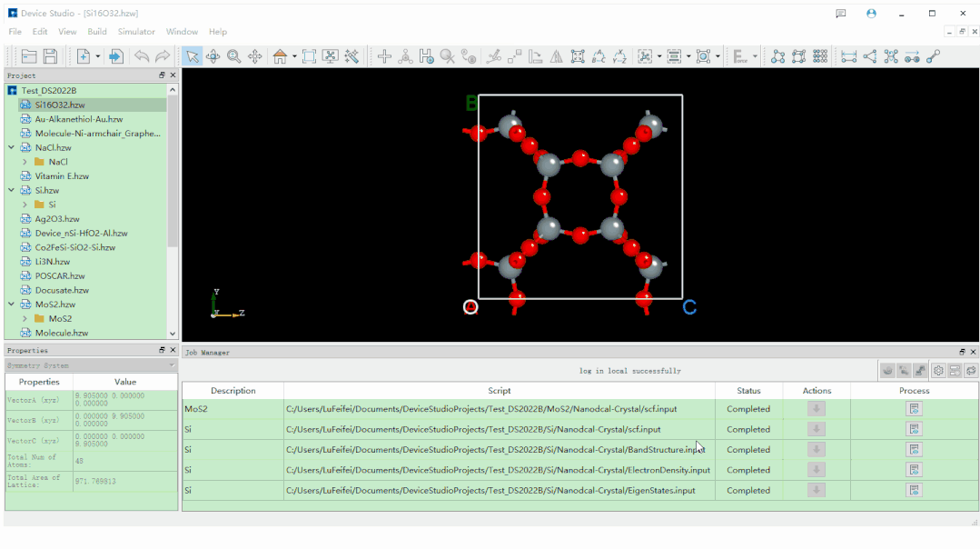Click the home view icon
The width and height of the screenshot is (980, 549).
click(x=279, y=56)
